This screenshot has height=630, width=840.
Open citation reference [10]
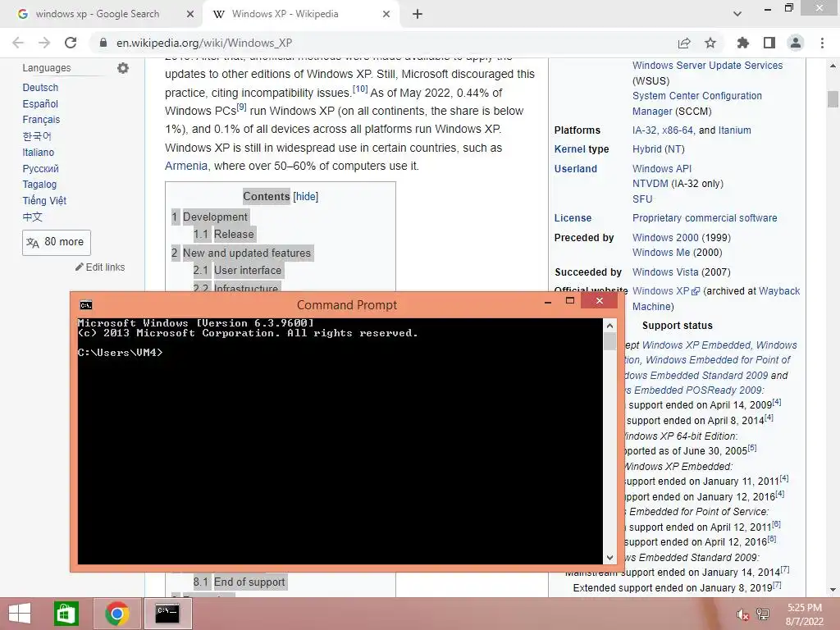click(360, 89)
